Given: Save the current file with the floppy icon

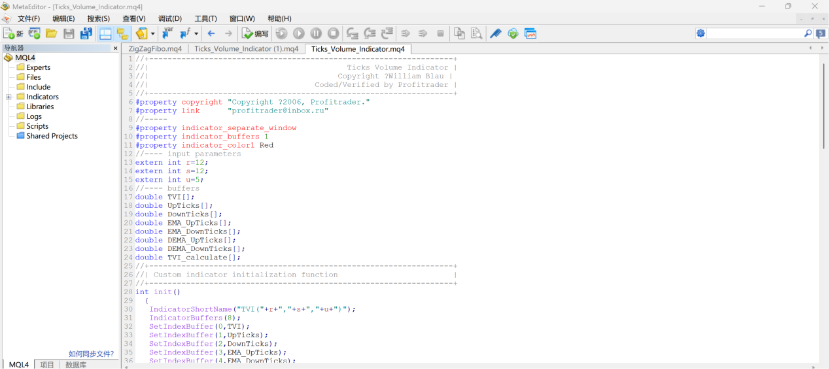Looking at the screenshot, I should pos(69,33).
